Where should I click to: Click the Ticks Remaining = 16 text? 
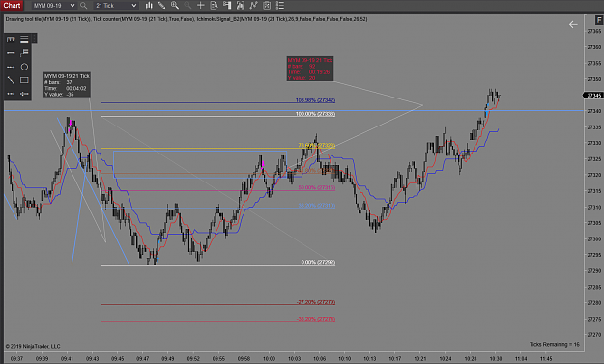555,344
